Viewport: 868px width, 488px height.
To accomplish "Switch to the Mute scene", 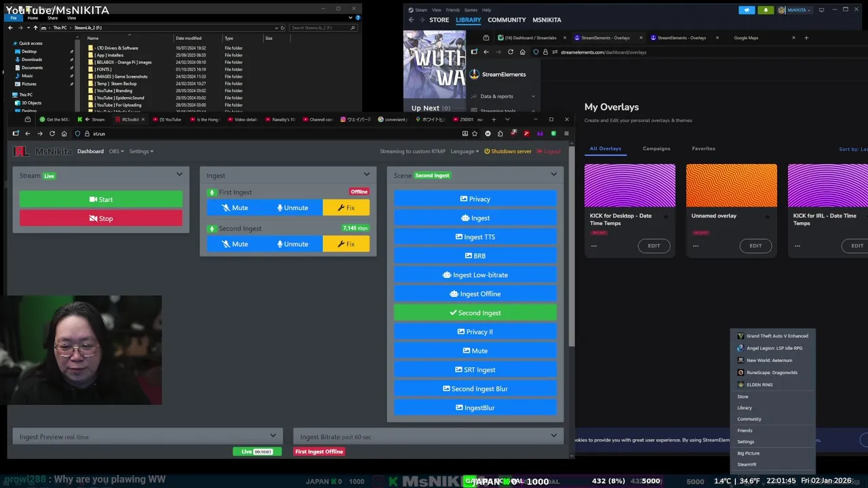I will click(475, 350).
